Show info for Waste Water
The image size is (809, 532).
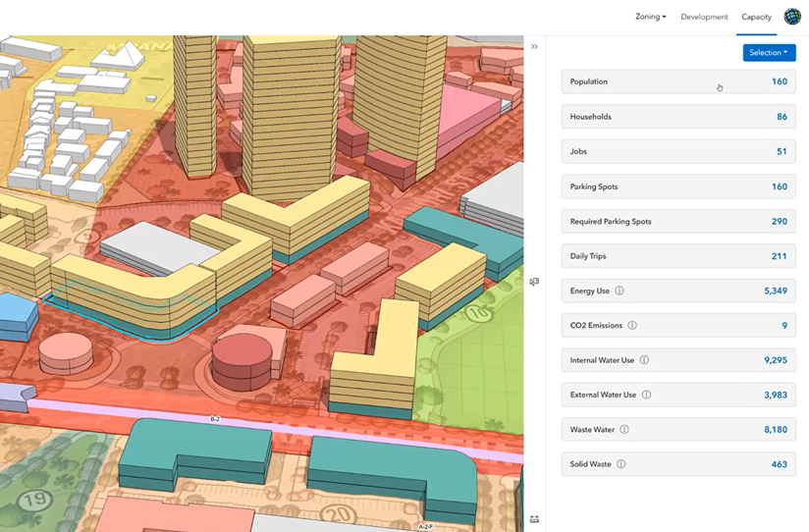(x=624, y=429)
